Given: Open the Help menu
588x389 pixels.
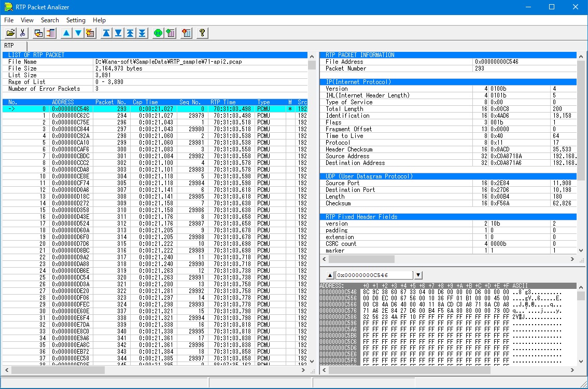Looking at the screenshot, I should (x=100, y=20).
